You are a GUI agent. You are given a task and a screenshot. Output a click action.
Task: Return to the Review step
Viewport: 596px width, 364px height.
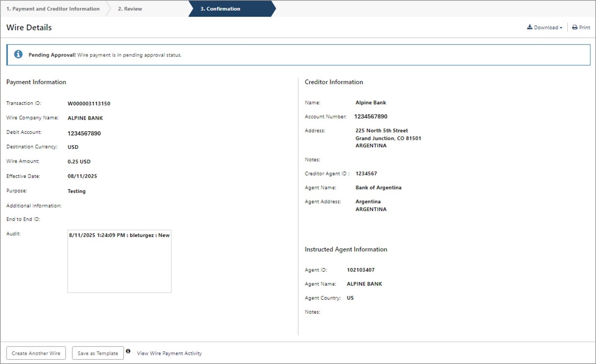[x=130, y=9]
